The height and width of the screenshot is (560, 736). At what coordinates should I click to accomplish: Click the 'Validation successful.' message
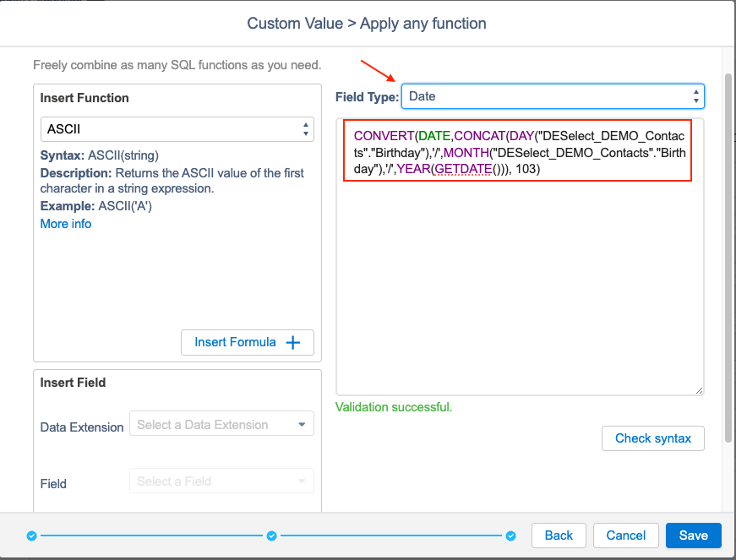tap(394, 407)
